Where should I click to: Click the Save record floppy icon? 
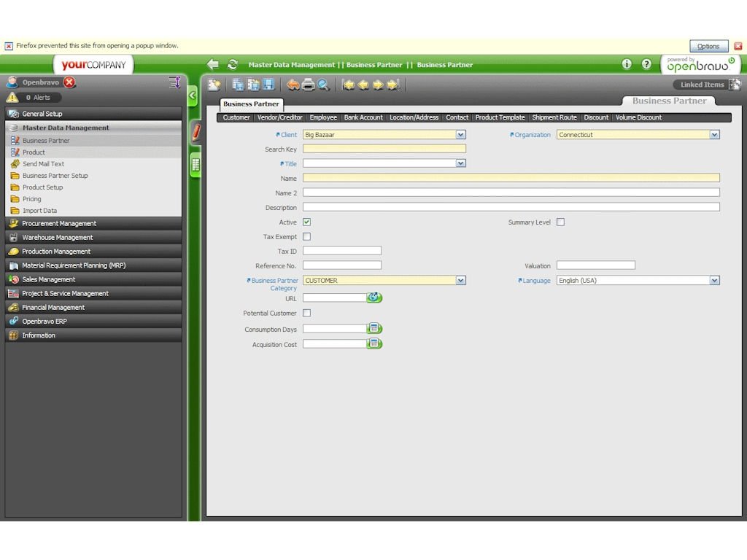(268, 85)
